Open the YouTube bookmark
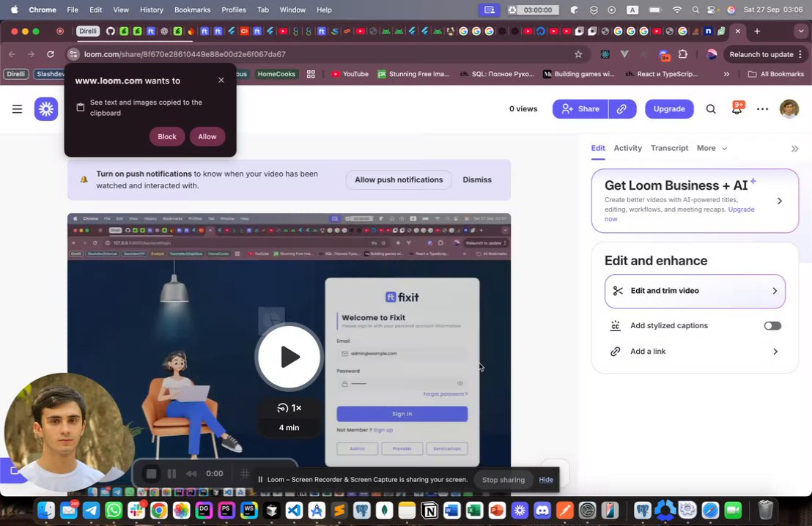The width and height of the screenshot is (812, 526). coord(350,74)
